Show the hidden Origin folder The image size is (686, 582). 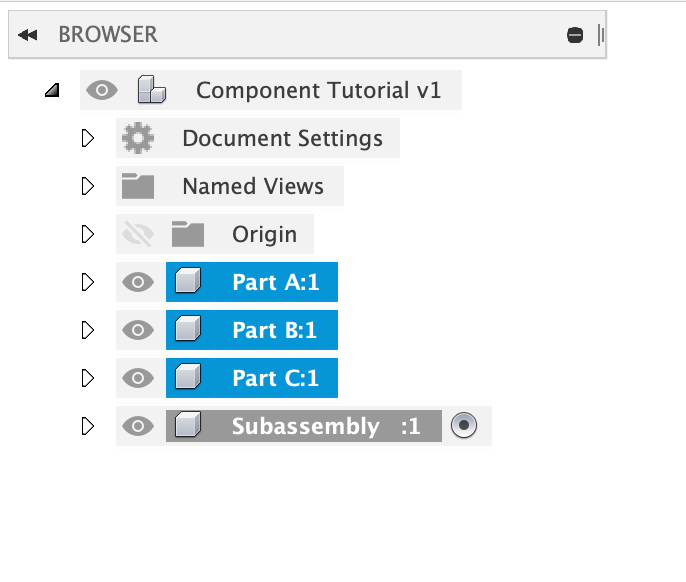(x=137, y=234)
